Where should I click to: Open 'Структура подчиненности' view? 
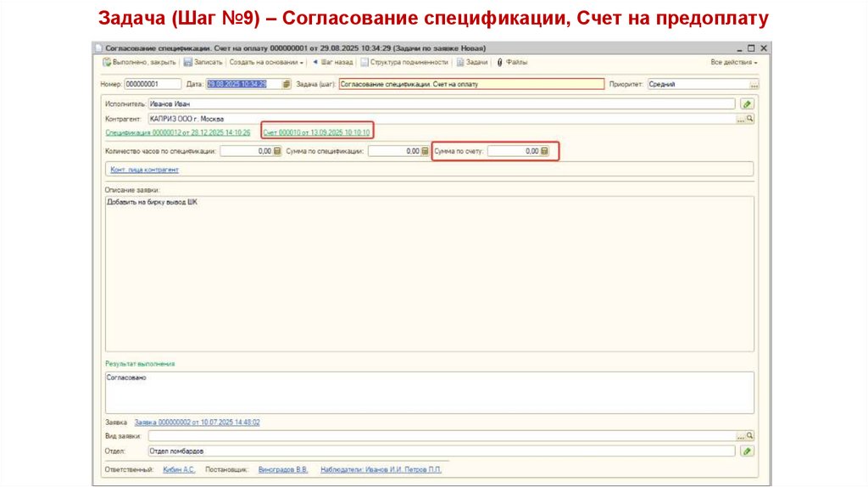pos(404,63)
